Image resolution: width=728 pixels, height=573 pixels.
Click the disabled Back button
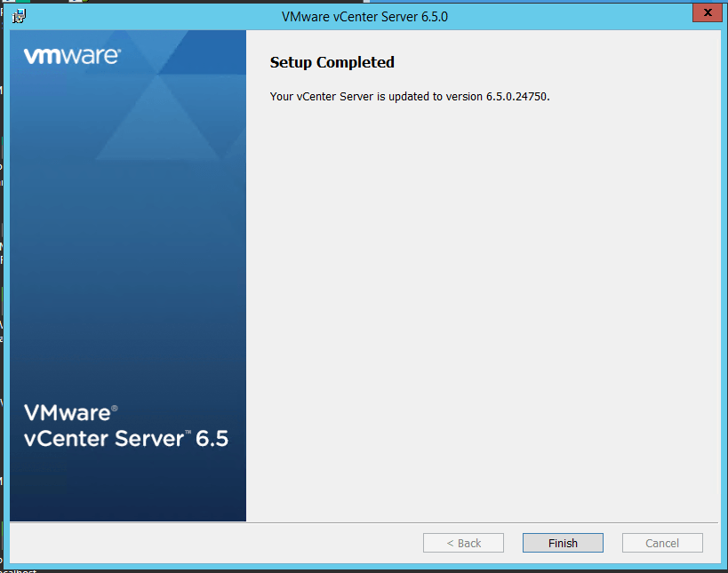[463, 543]
